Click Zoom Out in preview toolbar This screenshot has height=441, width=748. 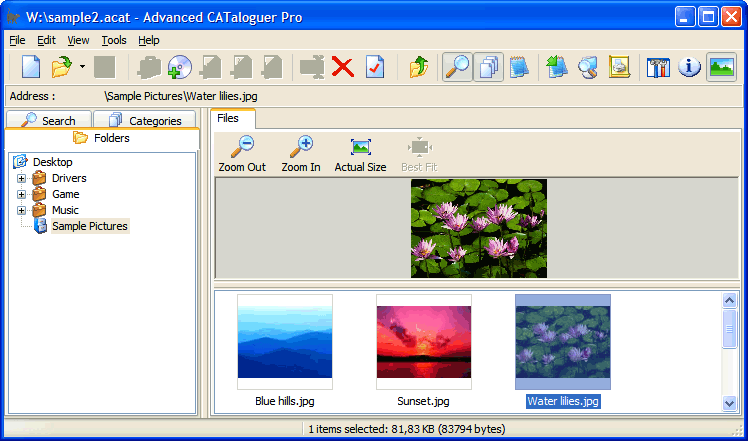[242, 154]
